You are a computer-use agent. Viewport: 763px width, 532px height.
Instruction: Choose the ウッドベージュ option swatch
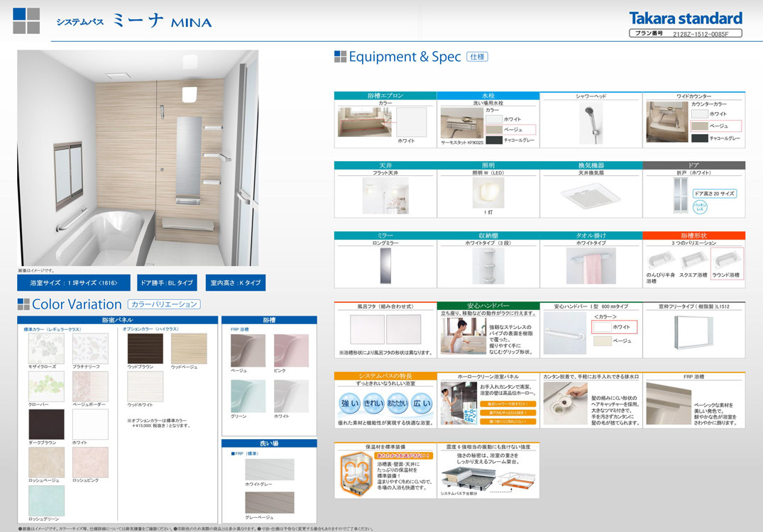[x=189, y=348]
